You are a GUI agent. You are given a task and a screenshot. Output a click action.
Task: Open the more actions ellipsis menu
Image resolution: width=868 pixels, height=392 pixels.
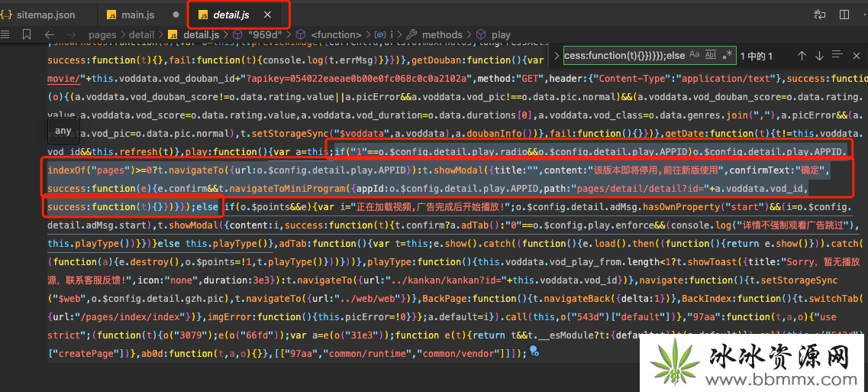[x=865, y=15]
